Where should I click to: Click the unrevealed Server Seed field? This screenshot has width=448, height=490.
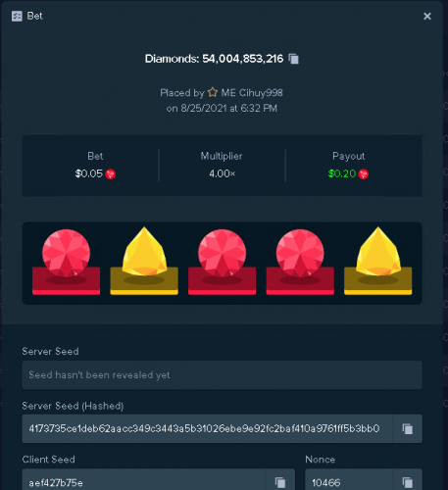coord(222,374)
